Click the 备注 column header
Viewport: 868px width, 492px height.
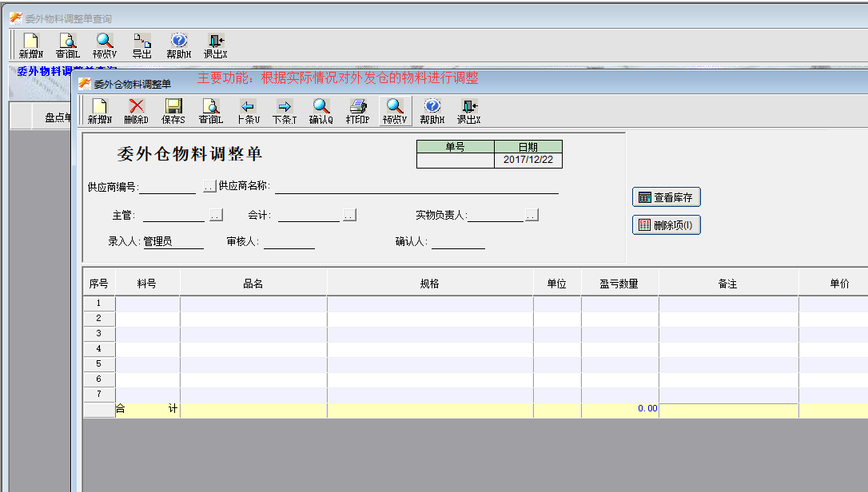tap(728, 284)
